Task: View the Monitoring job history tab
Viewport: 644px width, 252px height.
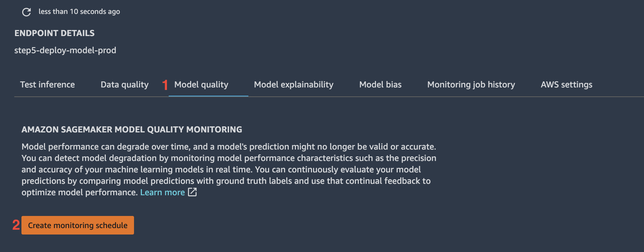Action: 471,85
